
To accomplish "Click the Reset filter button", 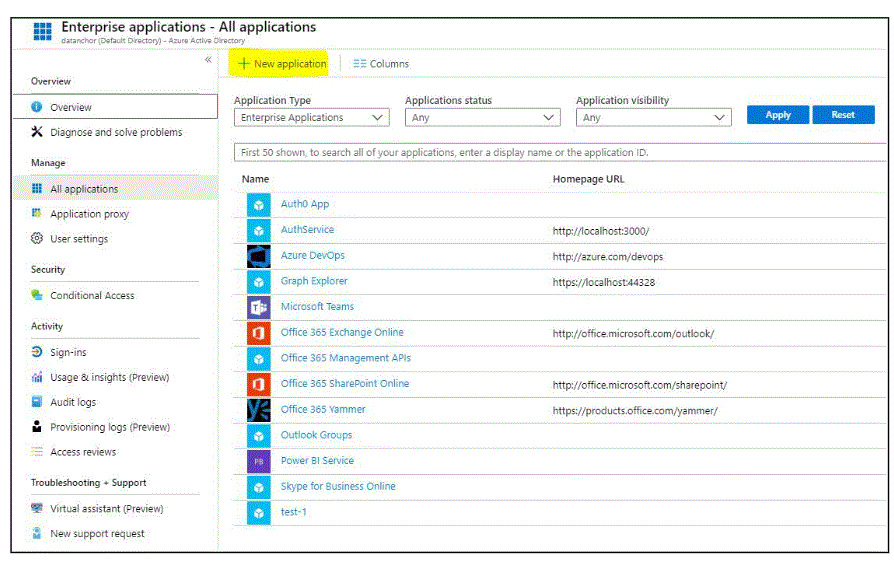I will coord(843,115).
